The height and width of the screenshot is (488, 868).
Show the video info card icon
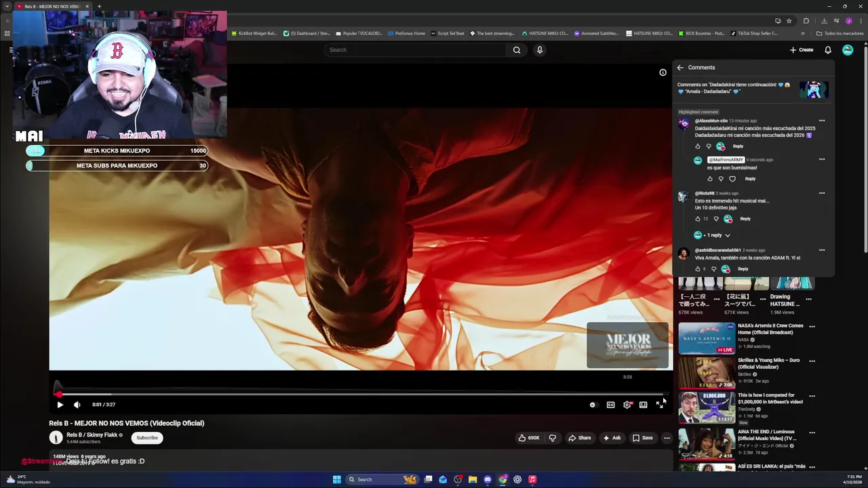[x=663, y=73]
